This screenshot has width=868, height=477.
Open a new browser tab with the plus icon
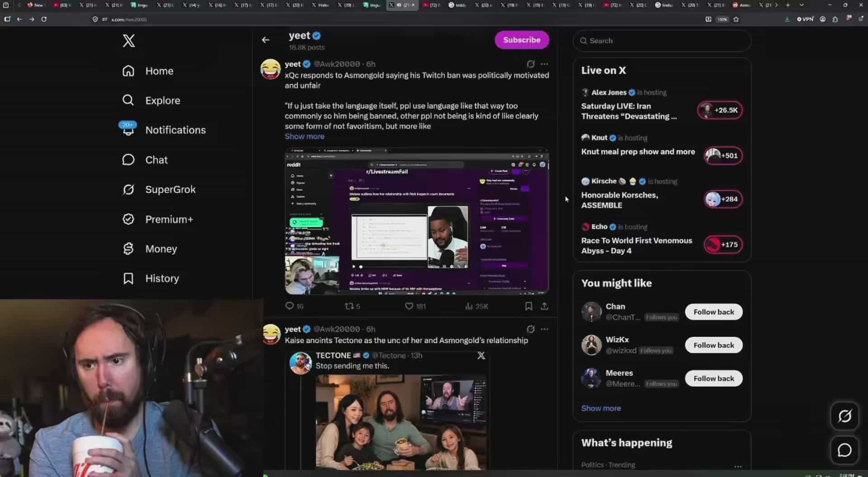788,5
